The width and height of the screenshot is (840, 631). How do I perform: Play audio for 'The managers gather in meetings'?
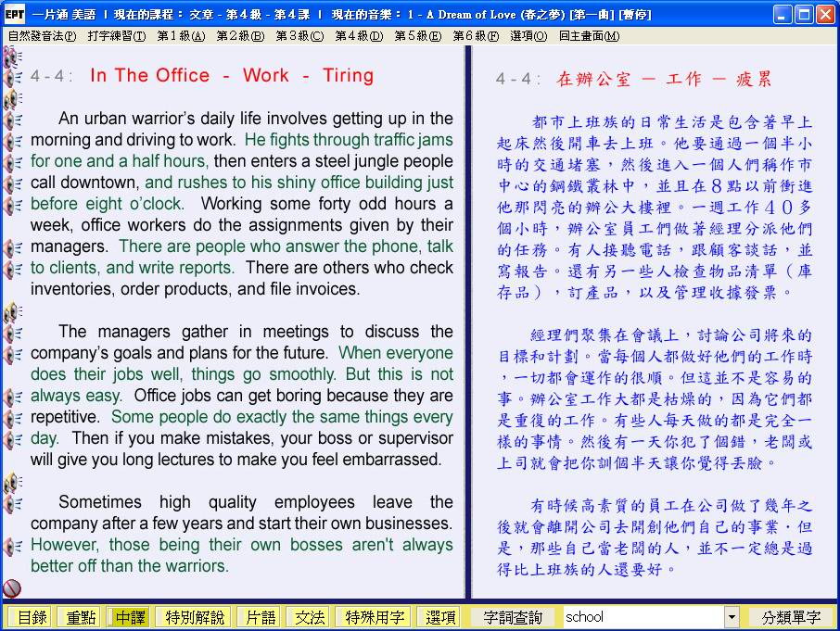12,333
